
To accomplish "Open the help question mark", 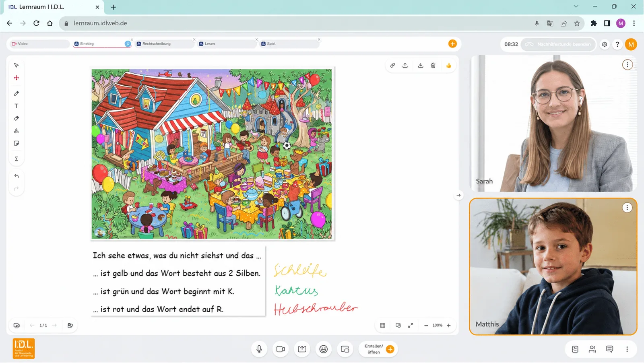I will pos(617,44).
